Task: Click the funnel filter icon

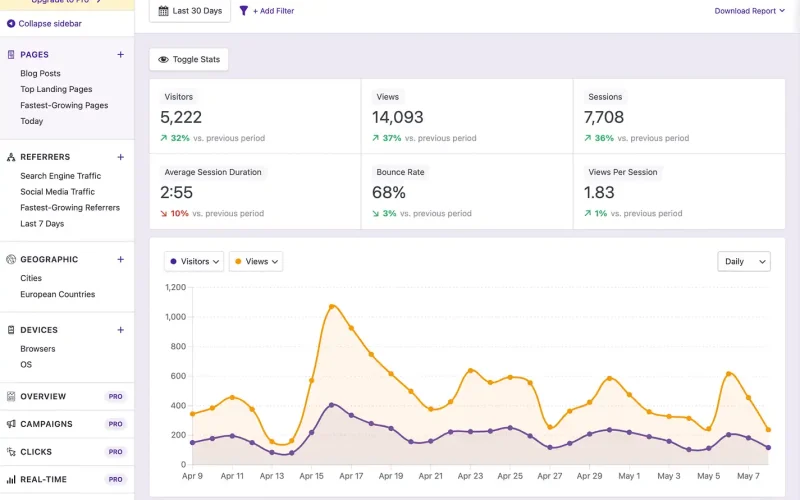Action: (244, 11)
